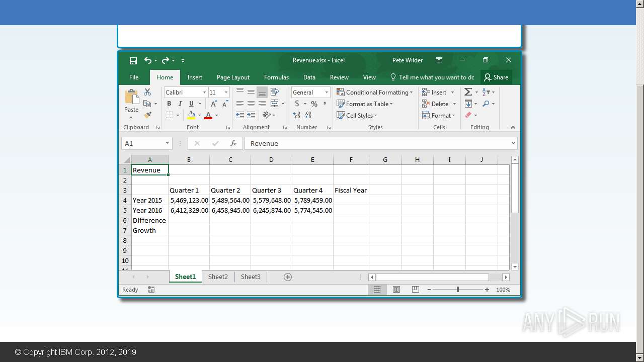
Task: Click the Clear eraser icon
Action: click(468, 115)
